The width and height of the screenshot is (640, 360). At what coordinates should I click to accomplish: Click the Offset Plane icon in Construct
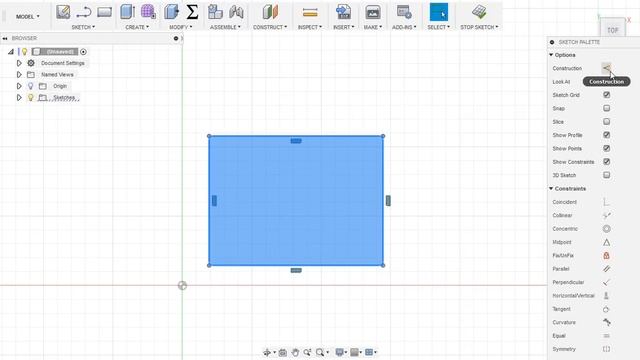(x=270, y=12)
